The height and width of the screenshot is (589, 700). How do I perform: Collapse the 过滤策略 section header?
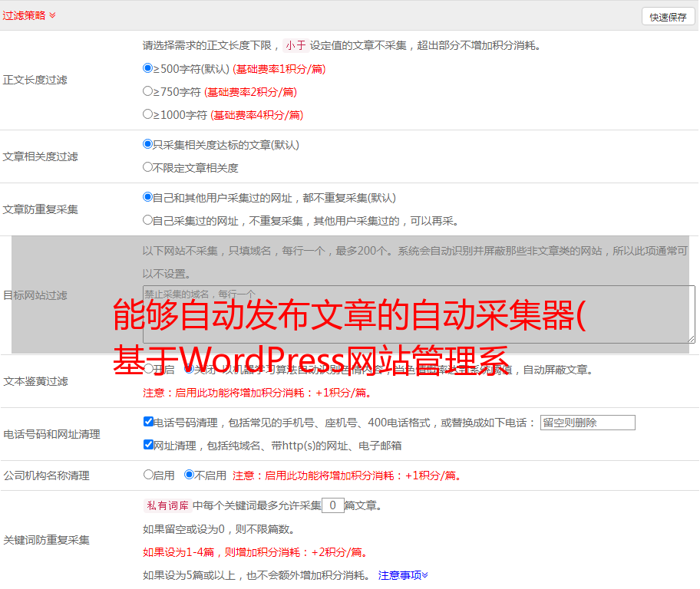(x=29, y=15)
